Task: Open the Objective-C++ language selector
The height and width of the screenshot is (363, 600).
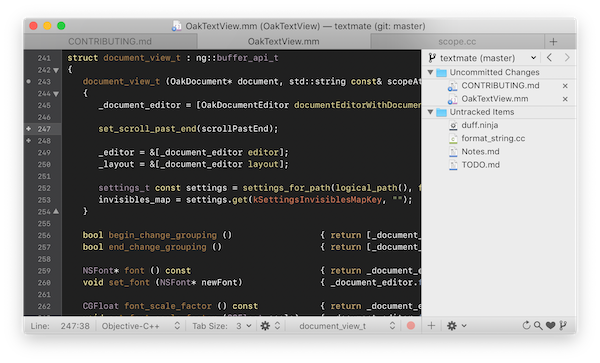Action: point(141,326)
